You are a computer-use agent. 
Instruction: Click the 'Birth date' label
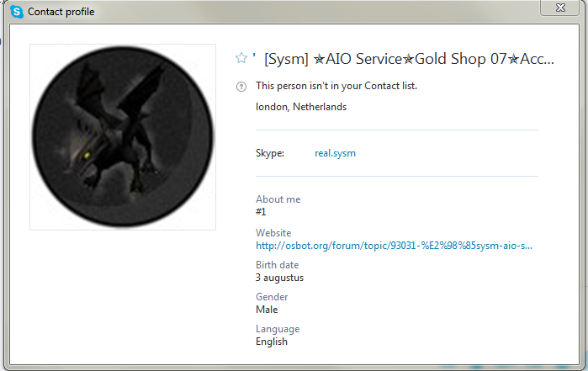277,265
